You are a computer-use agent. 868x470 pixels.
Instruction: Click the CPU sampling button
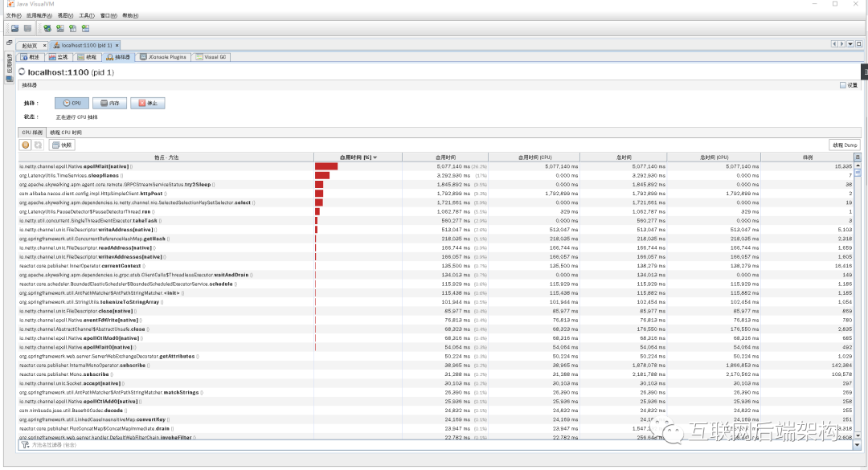pos(72,103)
